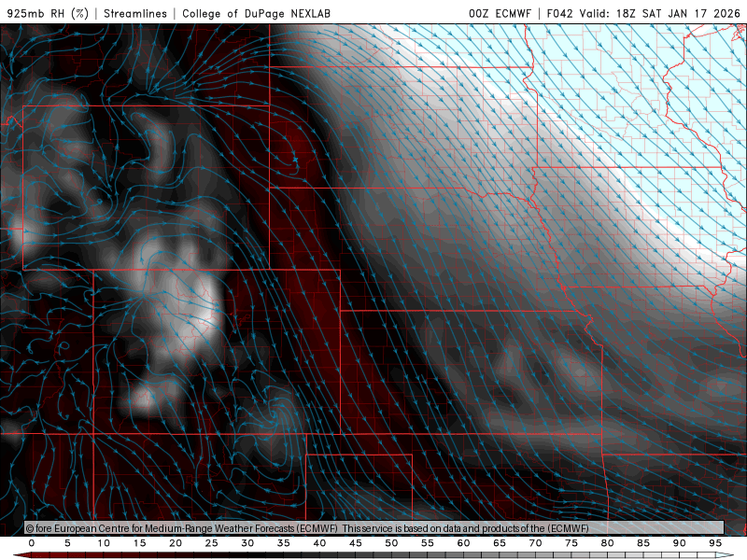Click the 85 label on the color scale

coord(643,543)
